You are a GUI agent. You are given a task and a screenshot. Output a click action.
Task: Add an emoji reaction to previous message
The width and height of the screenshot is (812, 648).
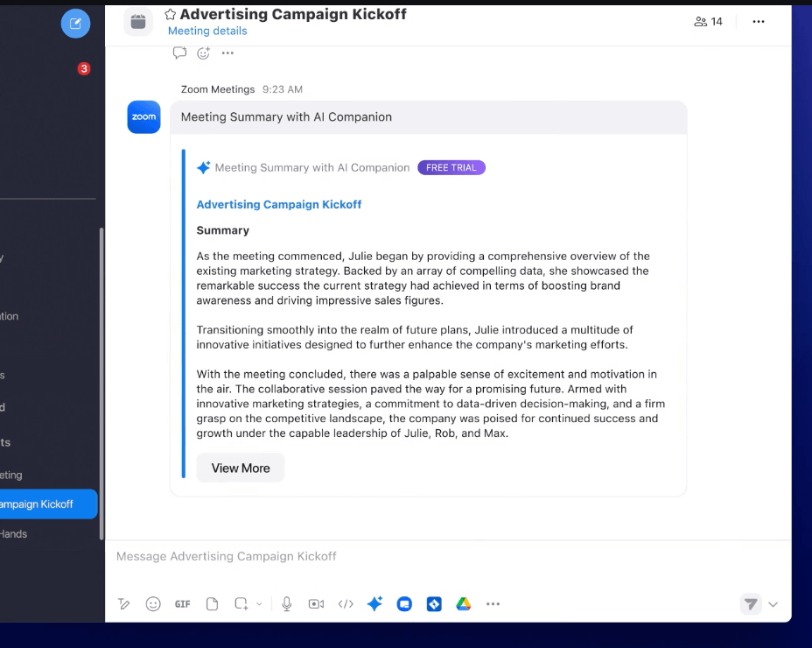pyautogui.click(x=204, y=53)
